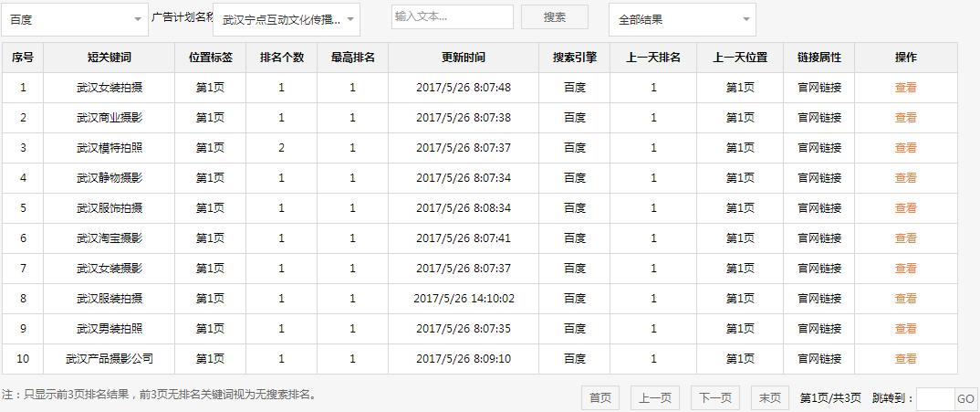Click 查看 for 武汉淘宝摄影

point(905,238)
